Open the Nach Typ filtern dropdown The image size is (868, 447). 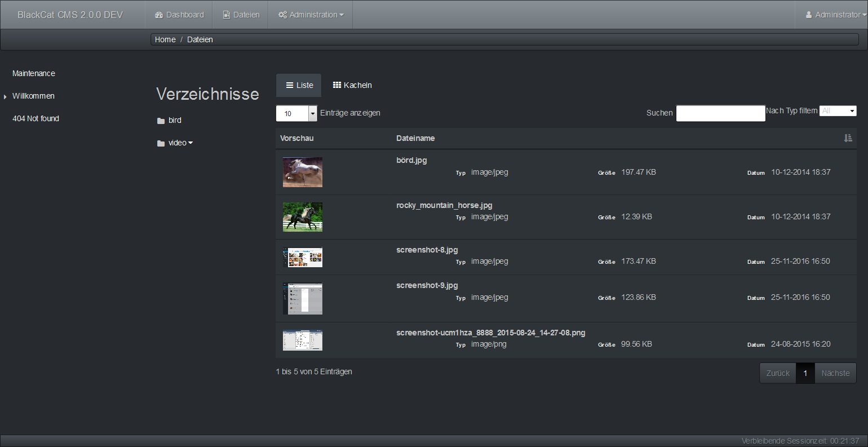click(838, 111)
